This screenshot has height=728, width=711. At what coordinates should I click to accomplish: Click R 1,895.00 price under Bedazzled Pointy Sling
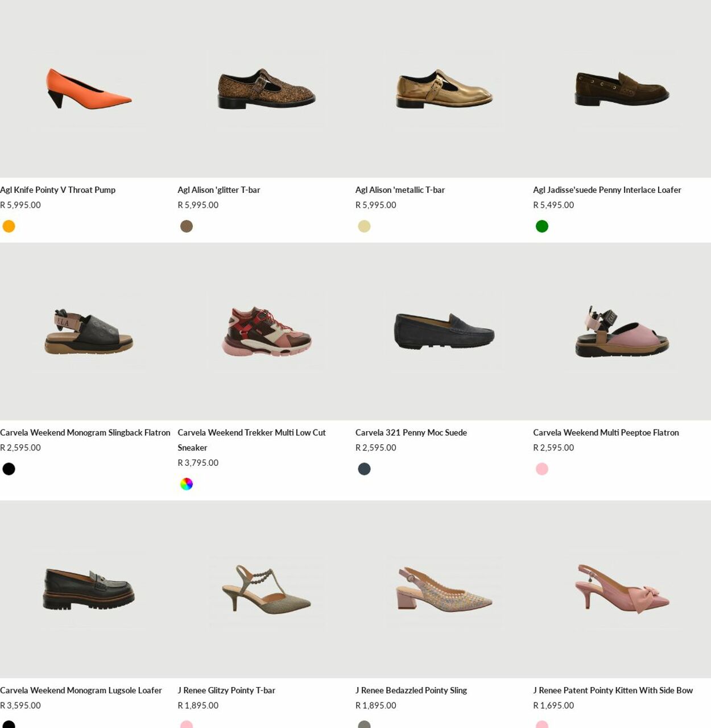point(376,706)
